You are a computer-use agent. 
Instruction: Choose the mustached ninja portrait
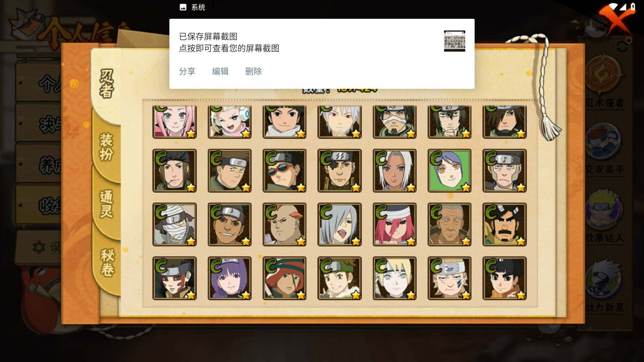click(504, 224)
